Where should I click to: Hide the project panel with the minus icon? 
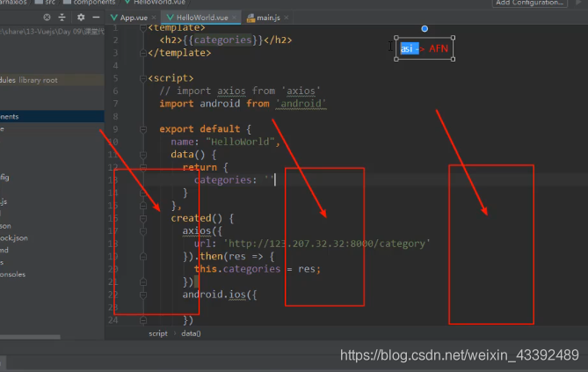96,18
